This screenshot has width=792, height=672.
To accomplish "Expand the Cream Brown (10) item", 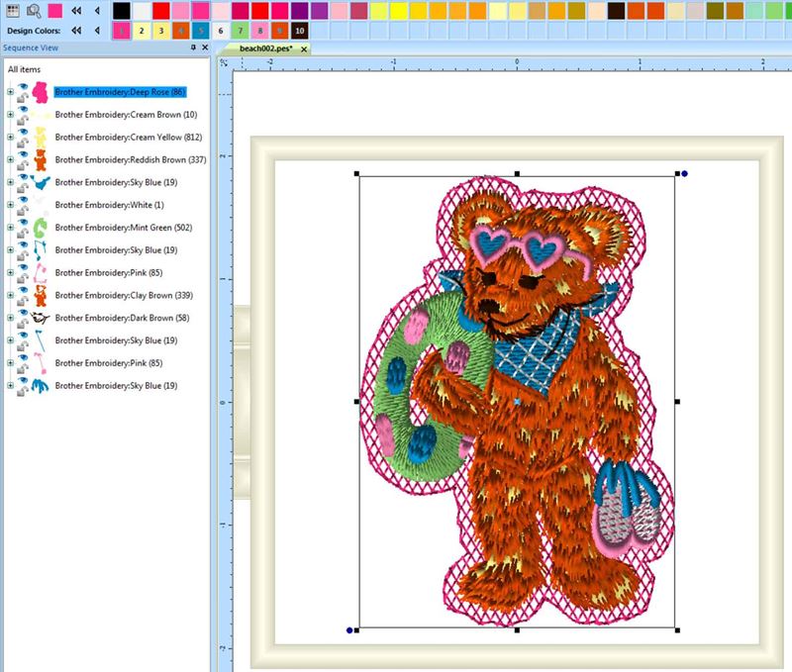I will [x=10, y=115].
